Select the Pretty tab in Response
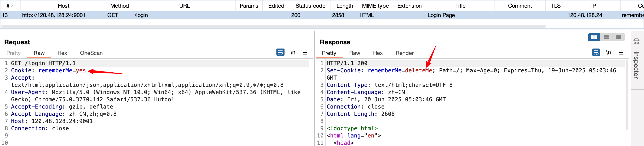This screenshot has height=146, width=644. tap(329, 53)
